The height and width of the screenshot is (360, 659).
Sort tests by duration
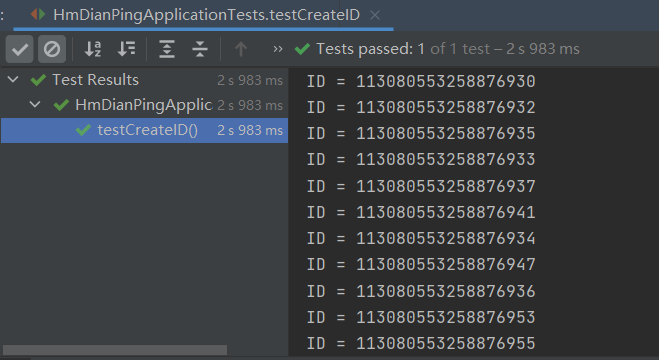[126, 49]
